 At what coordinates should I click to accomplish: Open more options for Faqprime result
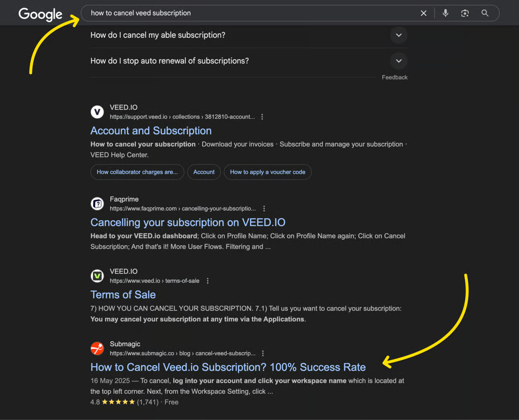click(x=264, y=209)
